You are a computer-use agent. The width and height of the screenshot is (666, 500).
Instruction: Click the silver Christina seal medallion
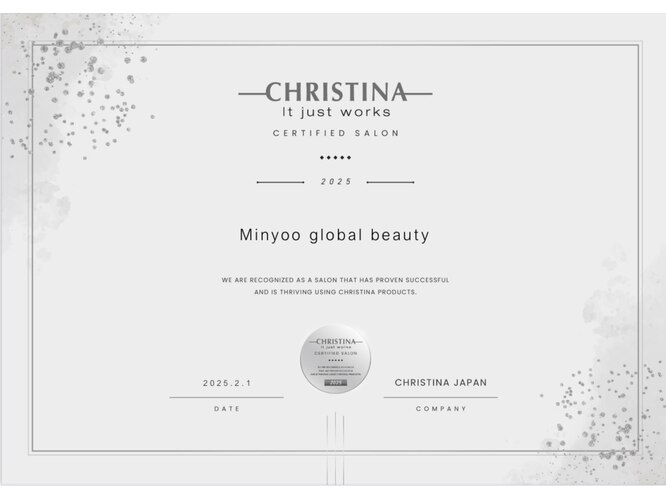(x=336, y=359)
